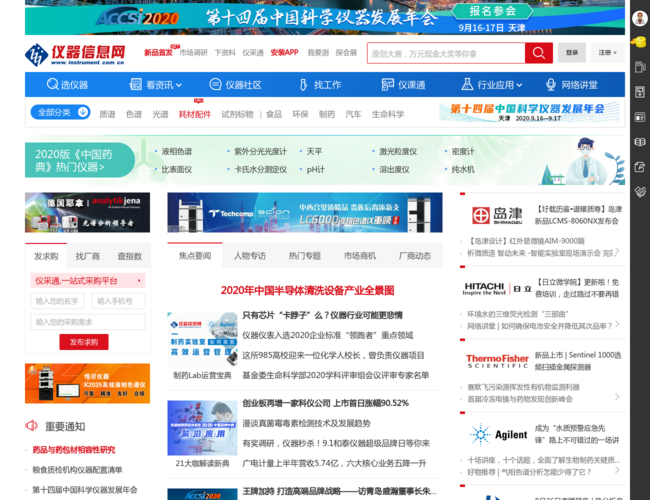Open the 2020版《中国药典》热门仪器 banner
This screenshot has width=650, height=500.
pyautogui.click(x=79, y=160)
